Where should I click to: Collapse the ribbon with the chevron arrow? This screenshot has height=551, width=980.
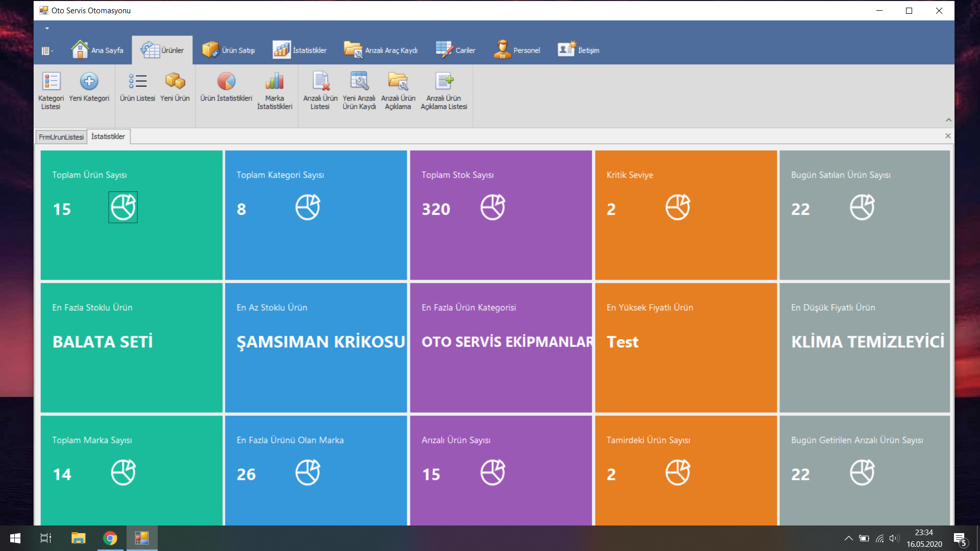point(948,119)
